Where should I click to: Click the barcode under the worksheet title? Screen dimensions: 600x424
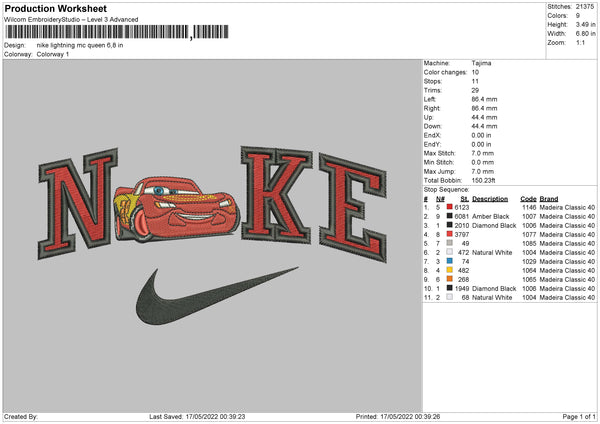117,32
